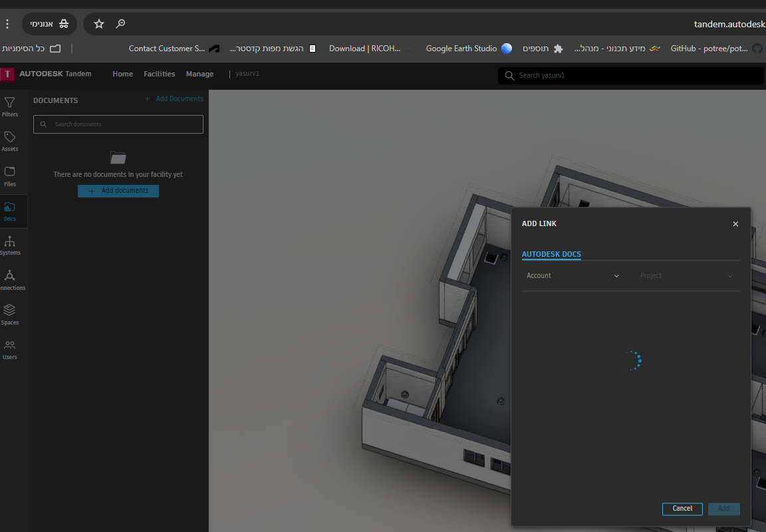Open the Users panel

coord(10,349)
